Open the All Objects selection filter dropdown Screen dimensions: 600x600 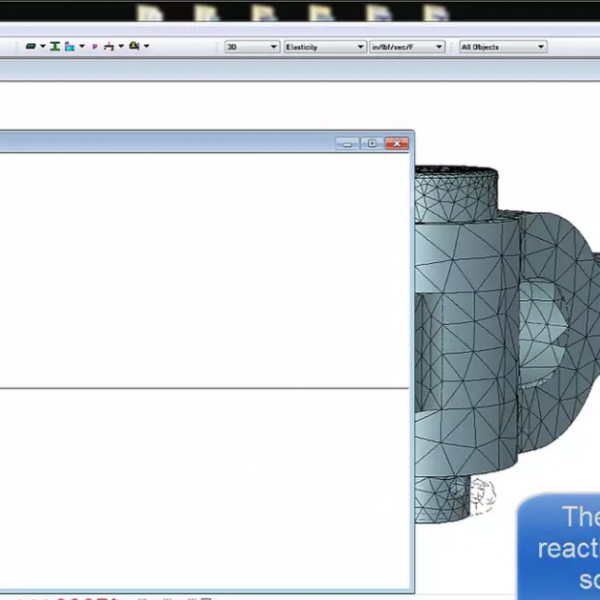(503, 47)
